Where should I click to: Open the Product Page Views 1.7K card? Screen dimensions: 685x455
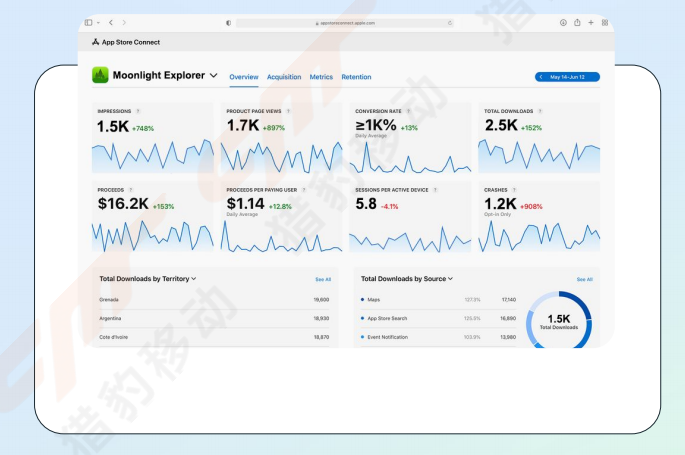pos(281,138)
